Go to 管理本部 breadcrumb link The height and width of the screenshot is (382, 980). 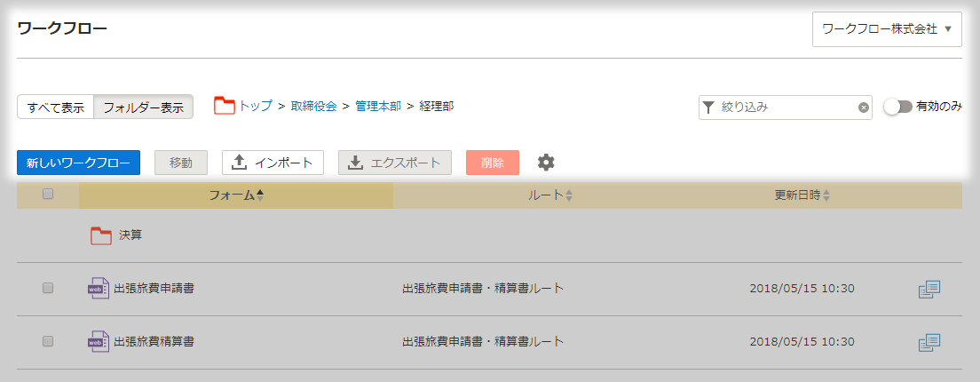coord(378,107)
